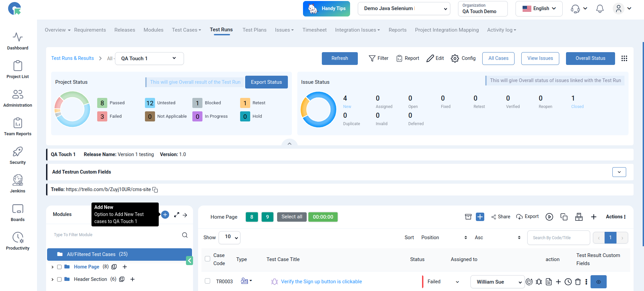Open the grid apps menu icon

click(624, 59)
